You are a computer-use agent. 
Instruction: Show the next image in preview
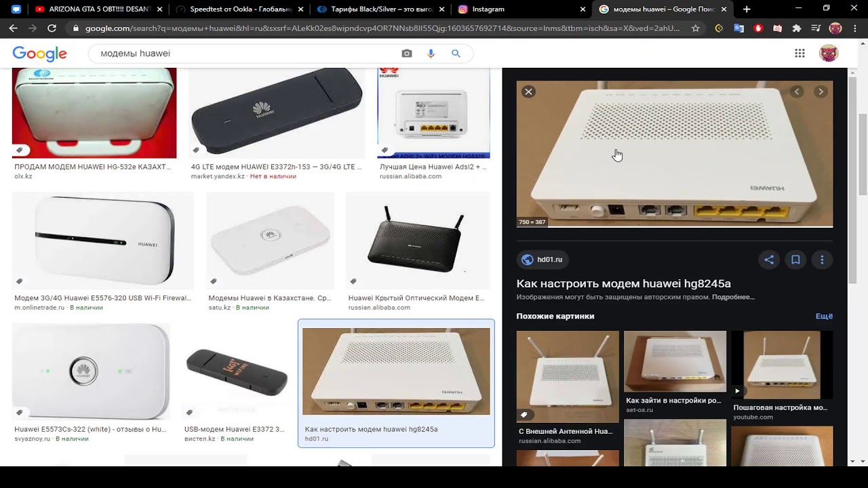pos(821,91)
